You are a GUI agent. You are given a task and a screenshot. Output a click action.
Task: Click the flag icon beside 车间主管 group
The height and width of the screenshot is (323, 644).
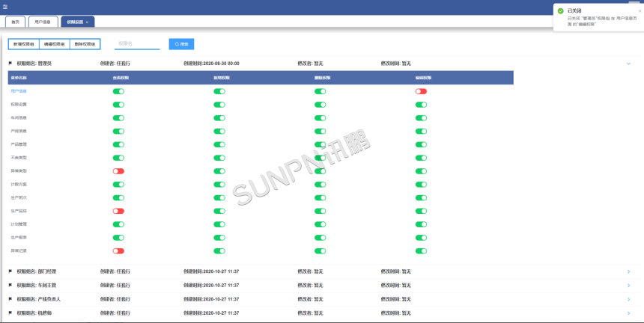tap(10, 286)
